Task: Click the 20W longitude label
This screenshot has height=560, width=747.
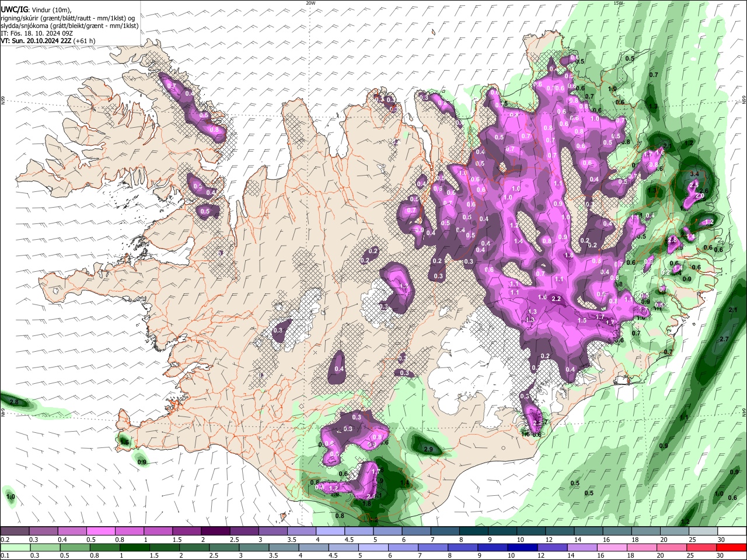Action: coord(310,3)
